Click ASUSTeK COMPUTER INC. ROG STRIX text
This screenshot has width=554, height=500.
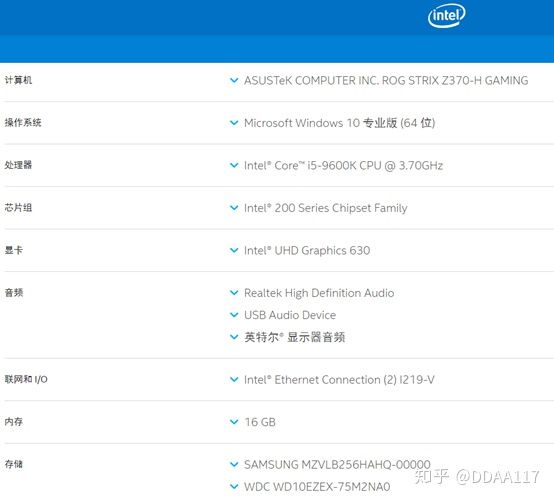tap(386, 81)
